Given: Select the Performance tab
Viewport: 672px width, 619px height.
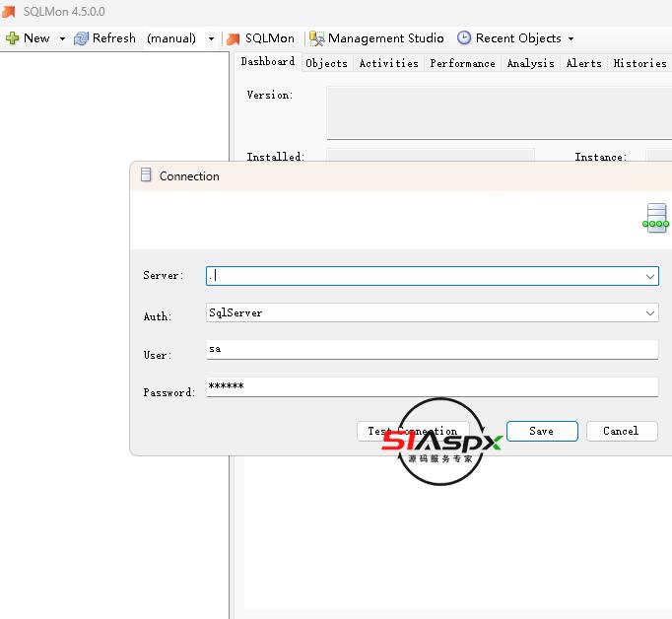Looking at the screenshot, I should [x=462, y=63].
